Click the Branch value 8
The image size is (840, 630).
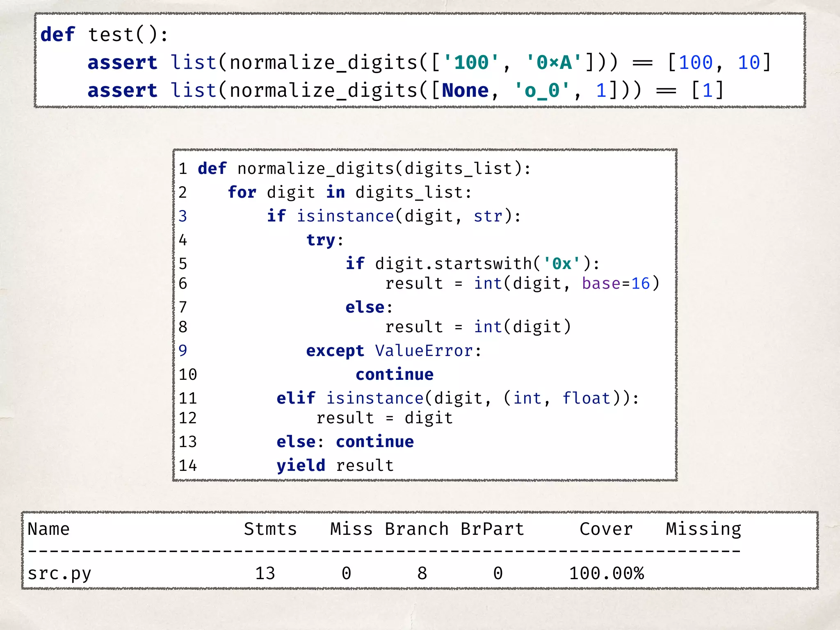(422, 573)
